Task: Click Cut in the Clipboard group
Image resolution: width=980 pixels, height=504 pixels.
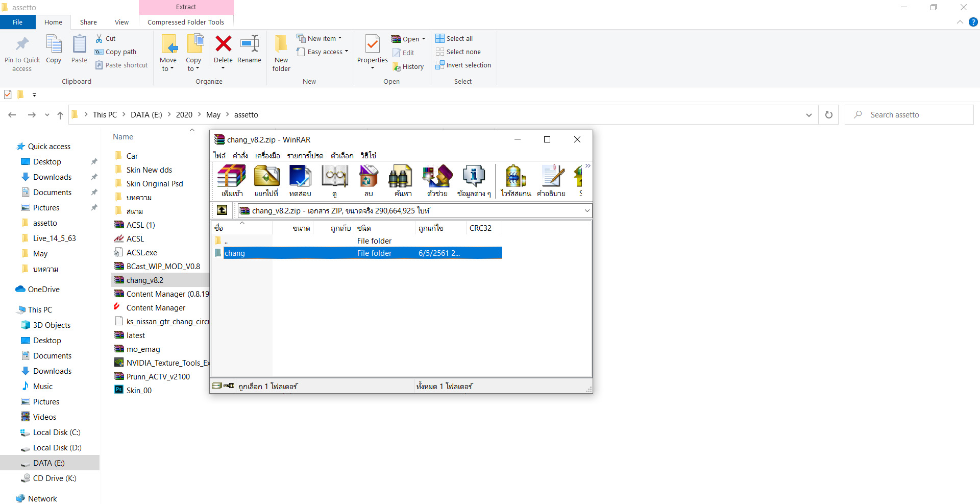Action: click(x=106, y=38)
